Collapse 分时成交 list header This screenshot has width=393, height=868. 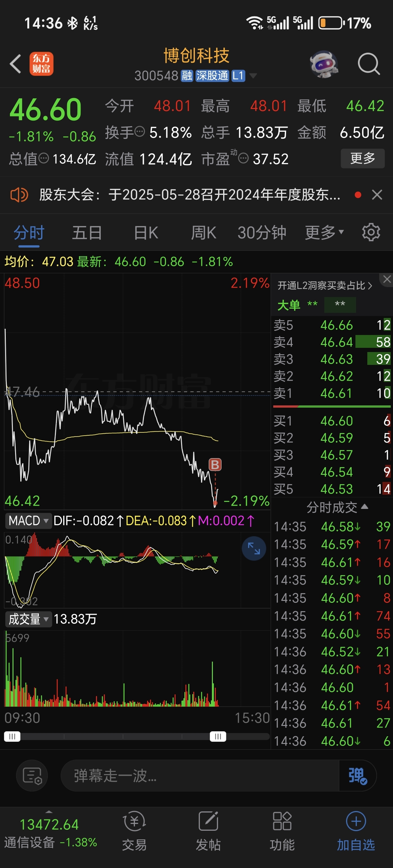(337, 507)
